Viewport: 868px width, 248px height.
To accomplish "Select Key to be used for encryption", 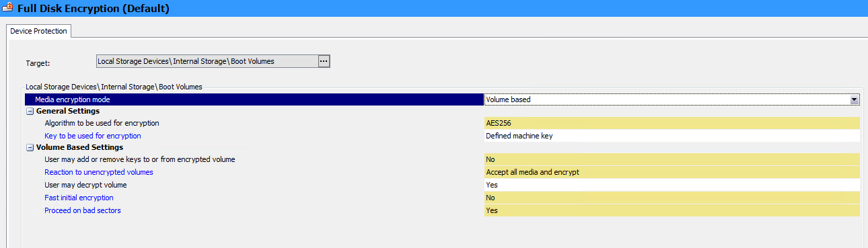I will coord(93,136).
